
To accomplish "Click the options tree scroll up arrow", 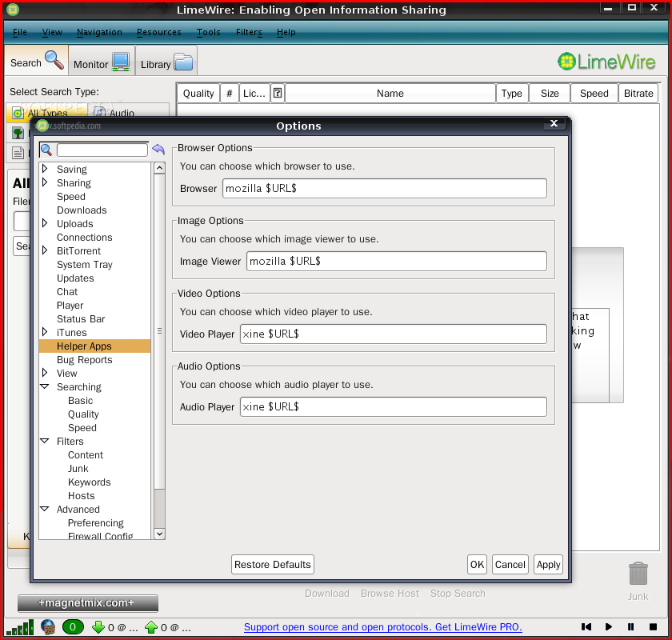I will (x=159, y=168).
